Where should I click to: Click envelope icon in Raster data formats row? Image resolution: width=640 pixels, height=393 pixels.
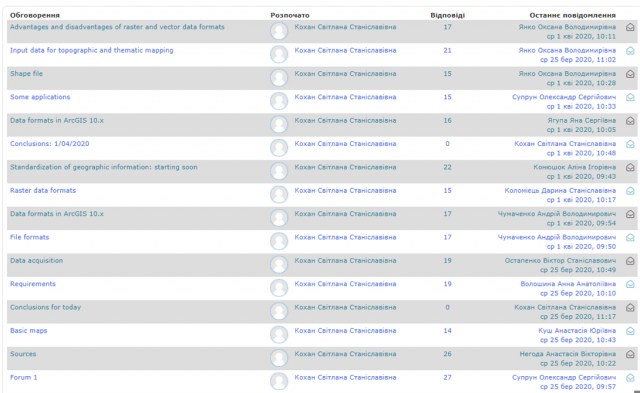click(x=630, y=191)
